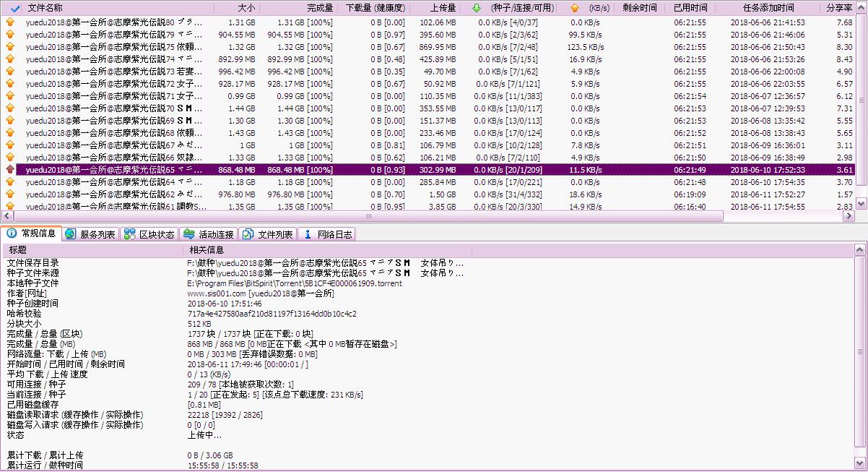Click the up arrow of the details panel scrollbar
868x472 pixels.
pos(860,249)
